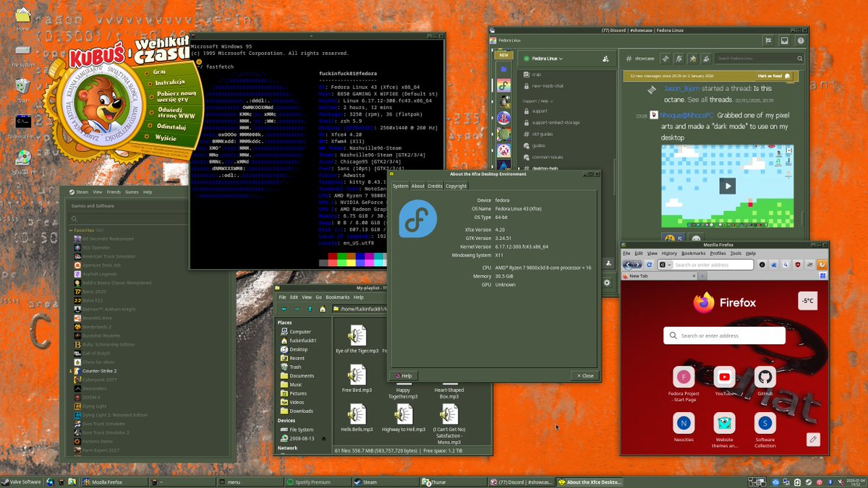Show Discord member list icon

coord(706,59)
